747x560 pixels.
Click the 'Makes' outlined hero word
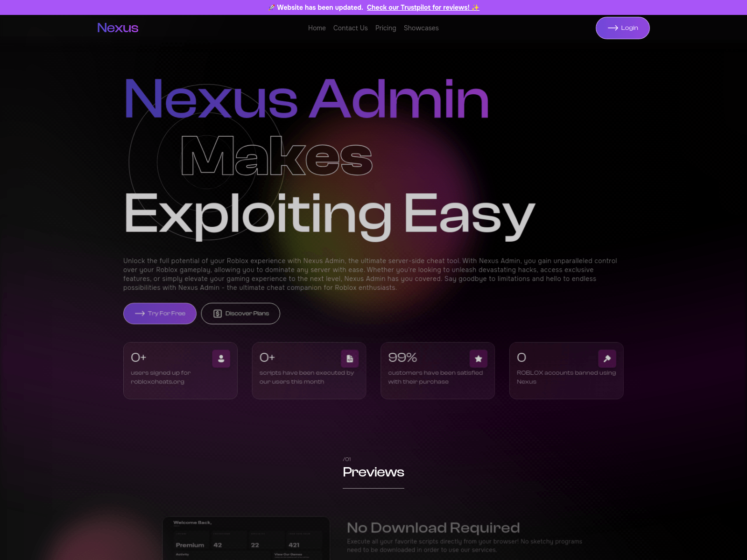[277, 155]
